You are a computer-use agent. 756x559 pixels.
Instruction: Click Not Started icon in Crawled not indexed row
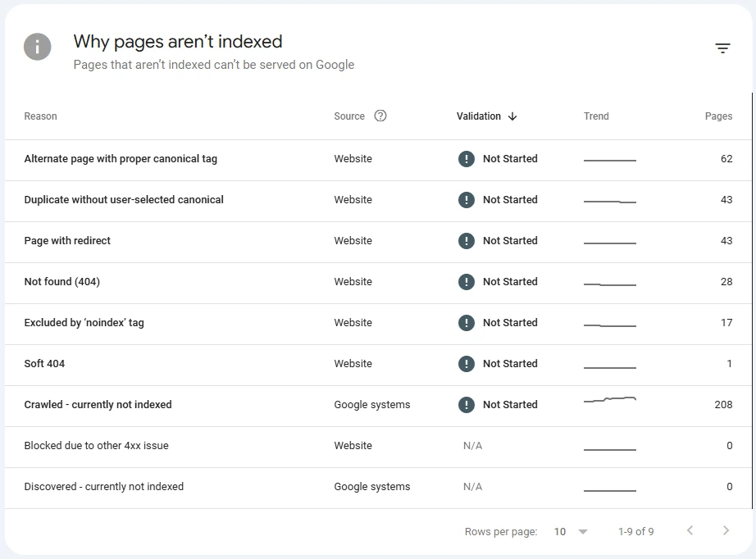pyautogui.click(x=467, y=404)
